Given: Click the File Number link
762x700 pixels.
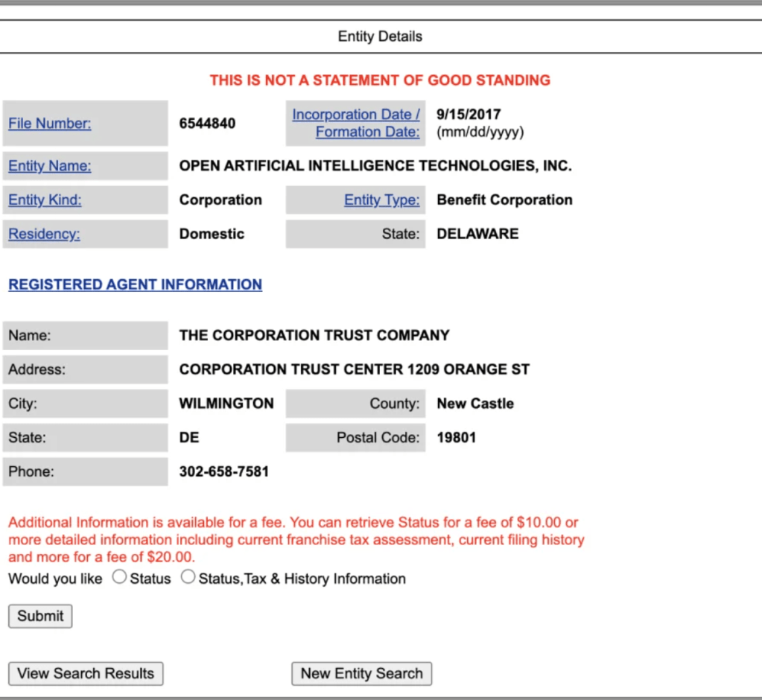Looking at the screenshot, I should (49, 124).
